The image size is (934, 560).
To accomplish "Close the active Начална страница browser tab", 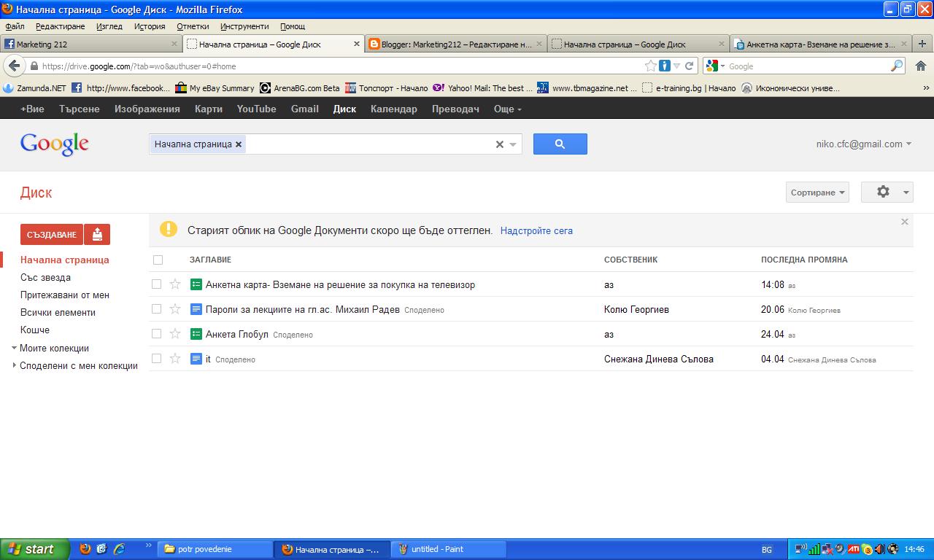I will coord(357,44).
